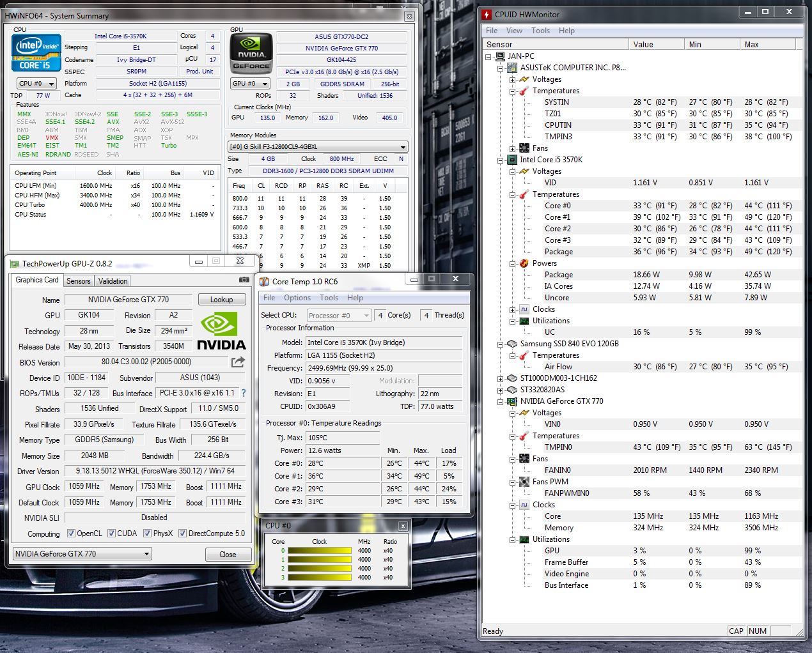Expand the ST1000DM003-1CH162 tree node
Viewport: 812px width, 653px height.
pos(501,378)
